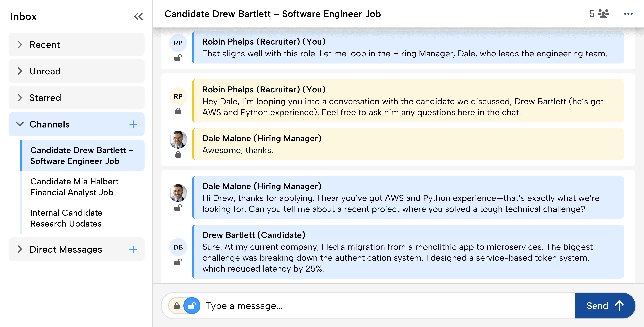Select the public unlocked message mode
This screenshot has height=327, width=644.
pyautogui.click(x=192, y=306)
